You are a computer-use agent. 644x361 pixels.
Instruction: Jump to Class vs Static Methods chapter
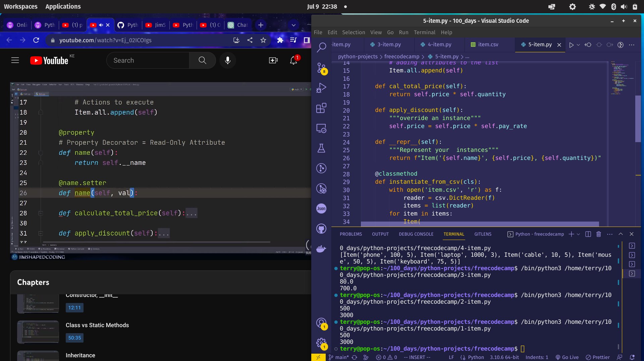[97, 325]
